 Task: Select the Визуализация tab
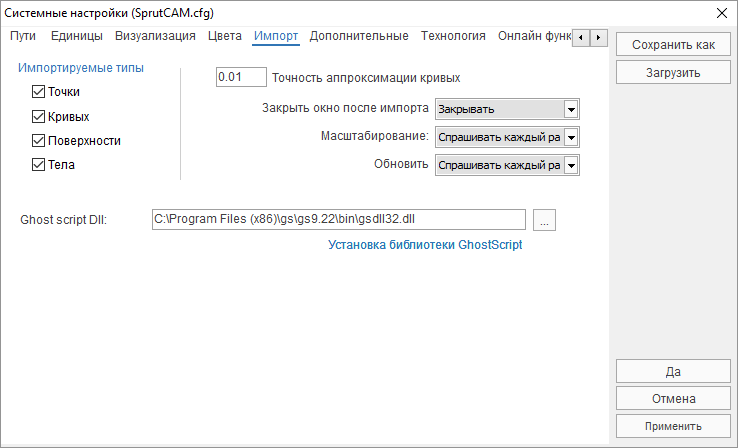click(155, 36)
